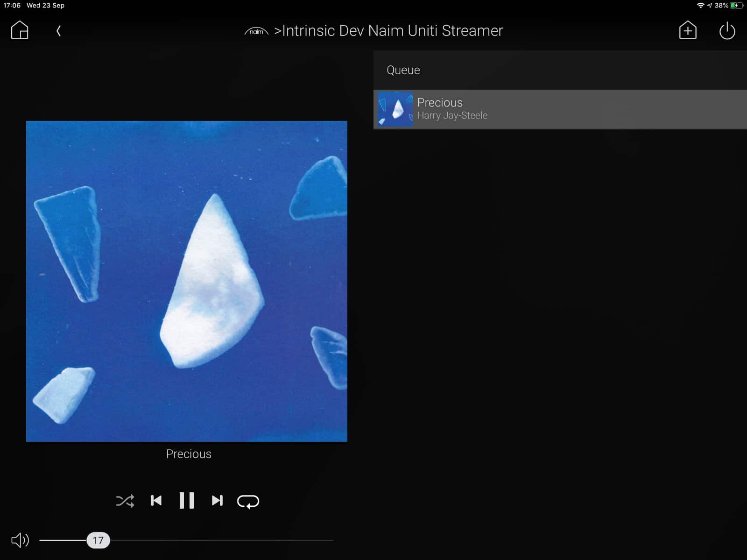
Task: Tap the Precious thumbnail in the queue
Action: click(x=395, y=109)
